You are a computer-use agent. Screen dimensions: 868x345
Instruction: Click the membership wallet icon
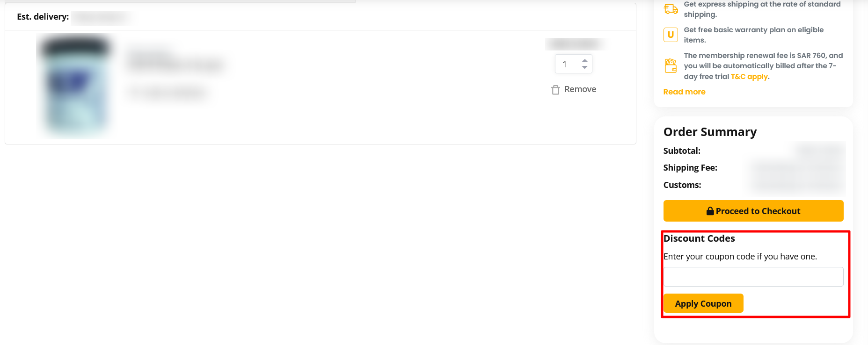[671, 66]
